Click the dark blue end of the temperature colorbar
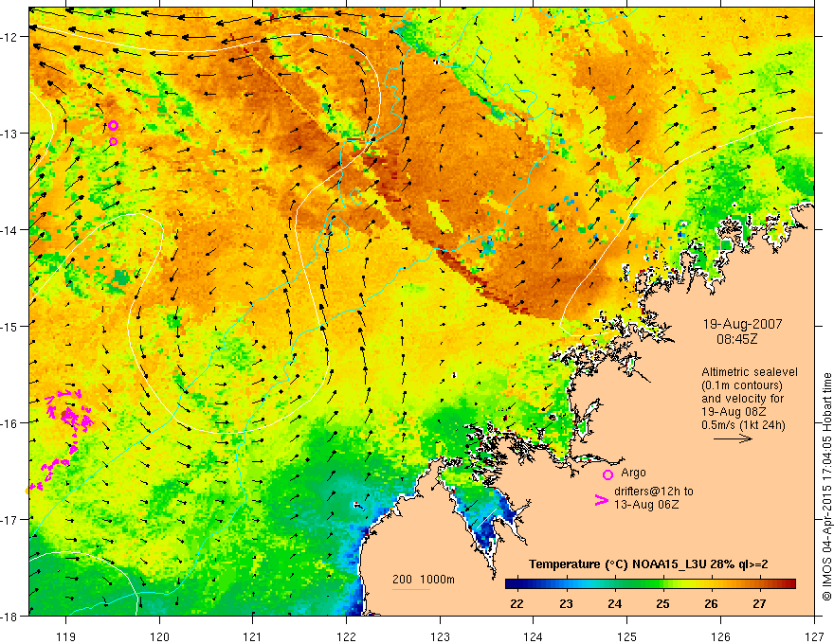Screen dimensions: 834x644 512,584
